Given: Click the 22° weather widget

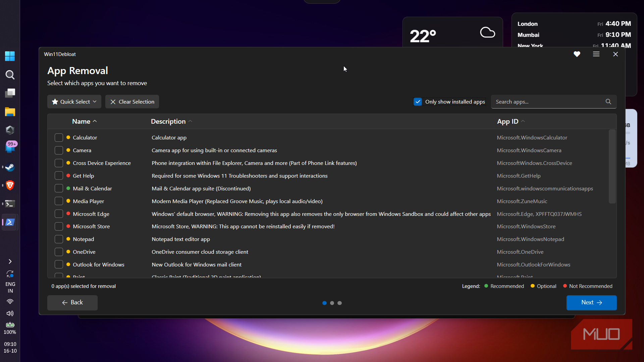Looking at the screenshot, I should tap(452, 33).
